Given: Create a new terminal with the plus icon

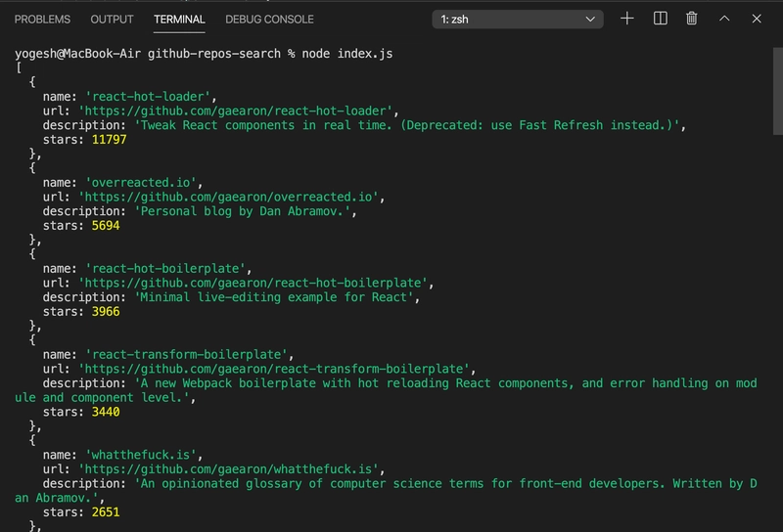Looking at the screenshot, I should coord(626,19).
